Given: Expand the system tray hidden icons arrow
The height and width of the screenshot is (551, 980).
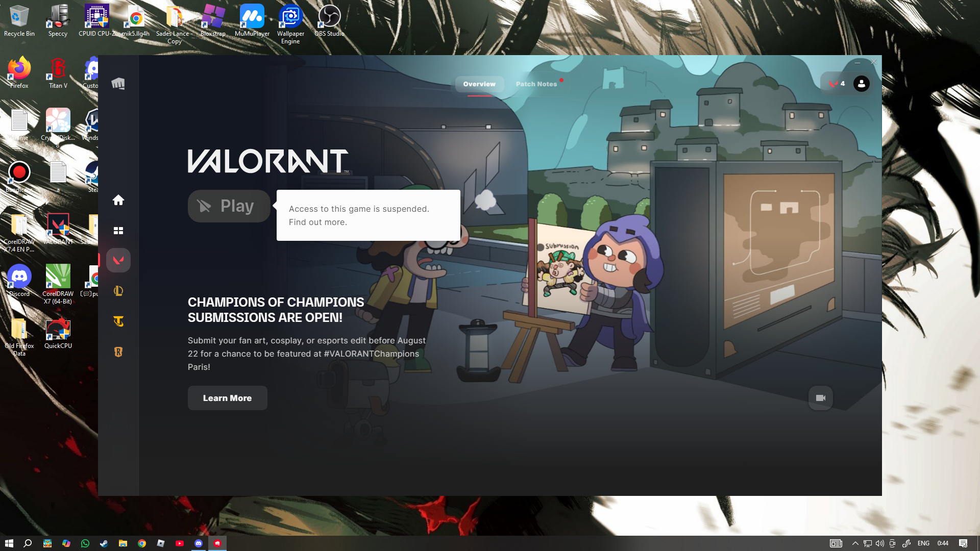Looking at the screenshot, I should [855, 543].
